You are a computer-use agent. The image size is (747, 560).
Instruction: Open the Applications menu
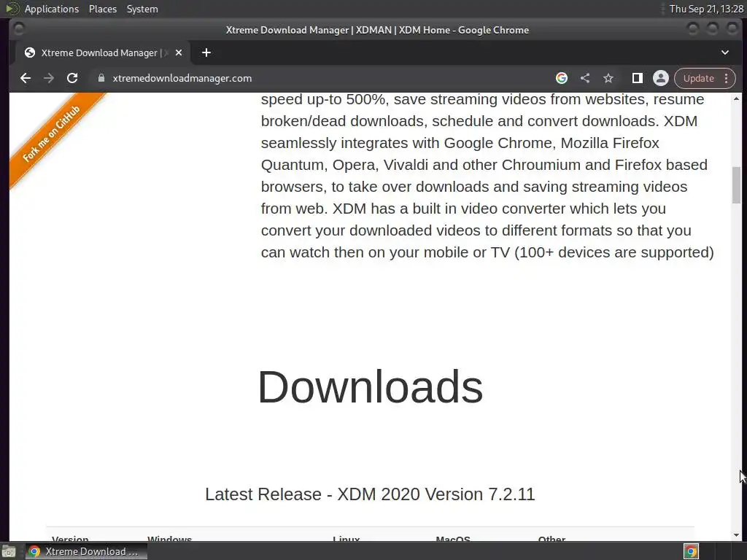pyautogui.click(x=52, y=9)
